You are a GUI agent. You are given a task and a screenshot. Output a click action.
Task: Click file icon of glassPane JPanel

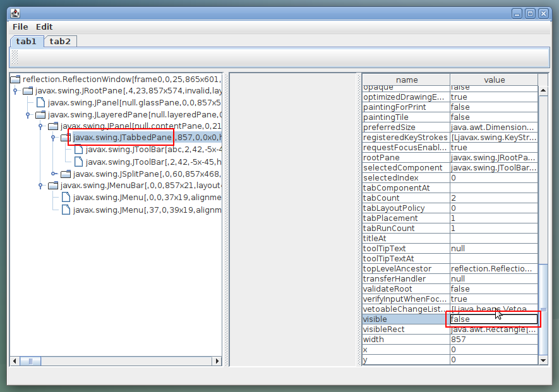tap(40, 103)
